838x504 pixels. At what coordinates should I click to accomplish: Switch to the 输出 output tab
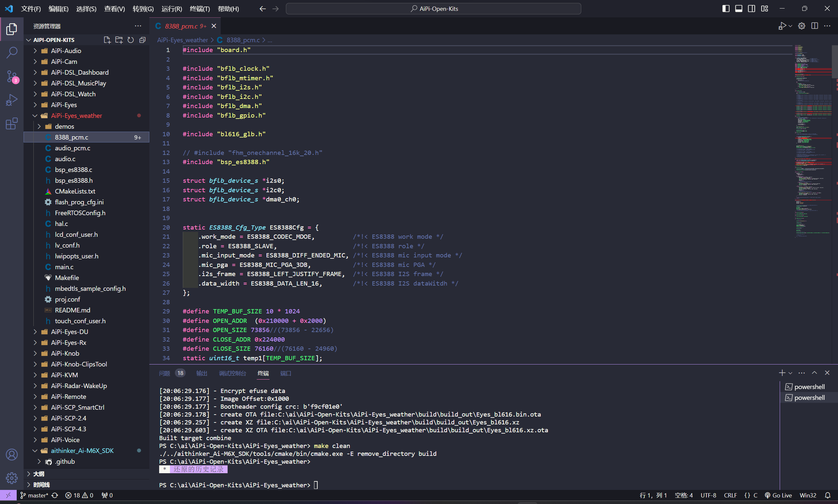click(202, 373)
